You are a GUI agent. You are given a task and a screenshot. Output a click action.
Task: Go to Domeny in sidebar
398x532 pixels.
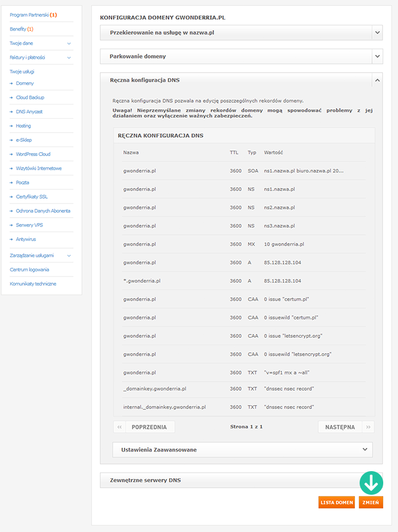point(25,83)
